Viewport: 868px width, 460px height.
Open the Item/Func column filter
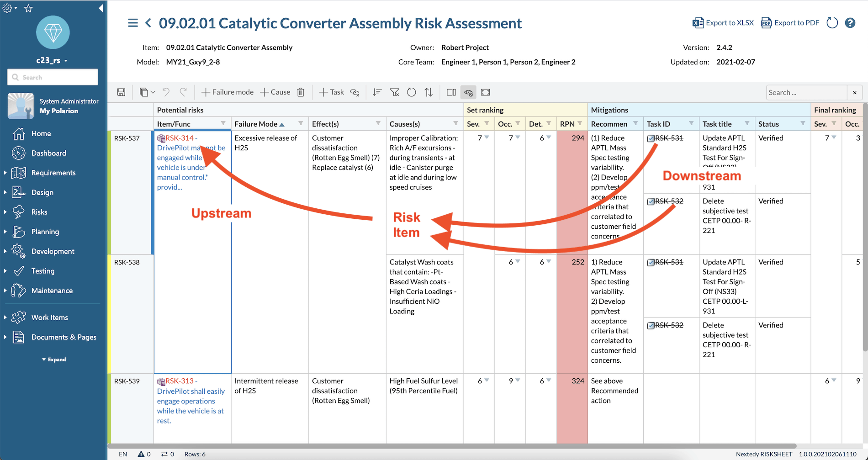pos(223,123)
